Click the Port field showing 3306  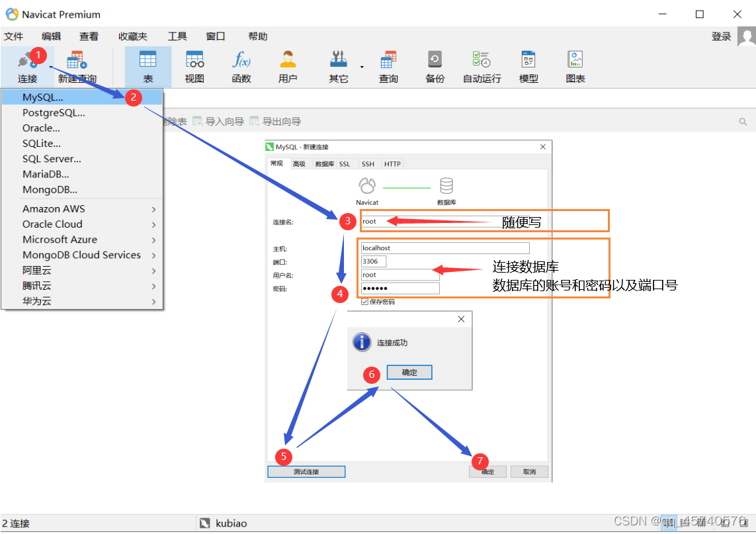tap(374, 261)
